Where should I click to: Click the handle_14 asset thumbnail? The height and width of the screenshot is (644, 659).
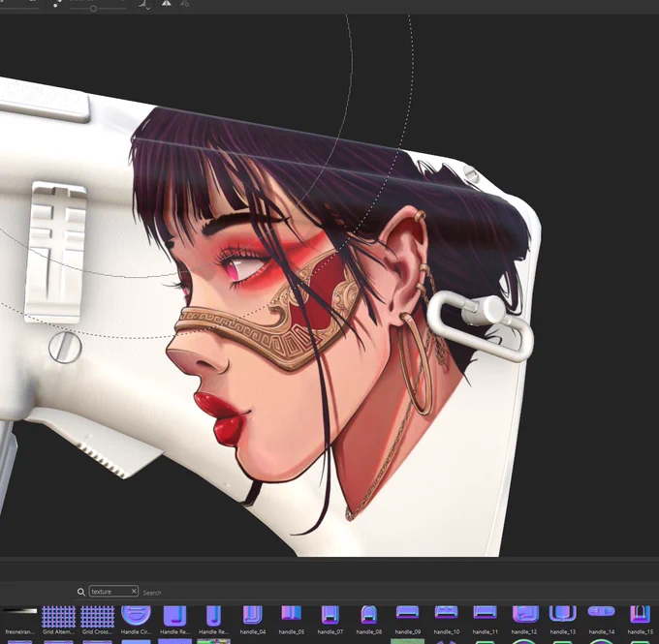pos(602,612)
